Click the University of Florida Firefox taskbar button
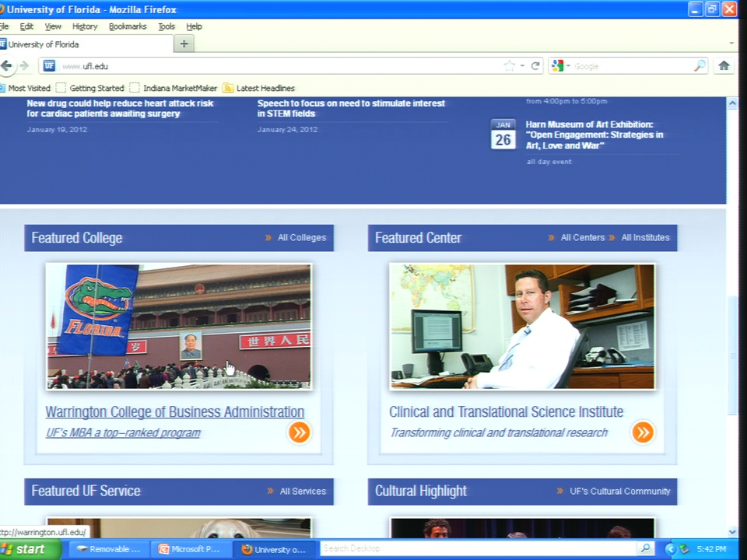This screenshot has height=560, width=747. tap(274, 549)
